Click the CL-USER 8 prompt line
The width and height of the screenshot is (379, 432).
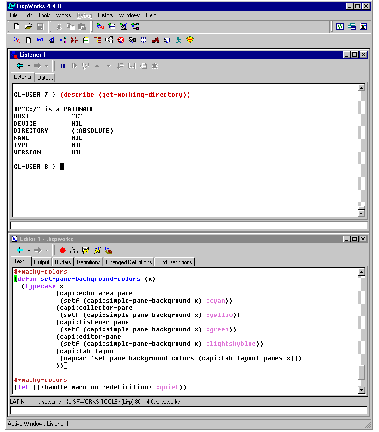coord(39,166)
